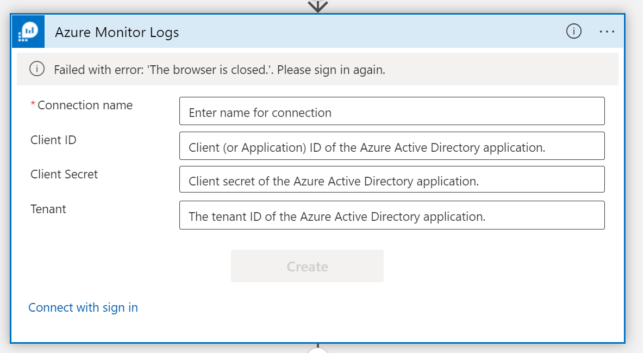Click into the Tenant input field
The width and height of the screenshot is (644, 353).
[x=392, y=215]
